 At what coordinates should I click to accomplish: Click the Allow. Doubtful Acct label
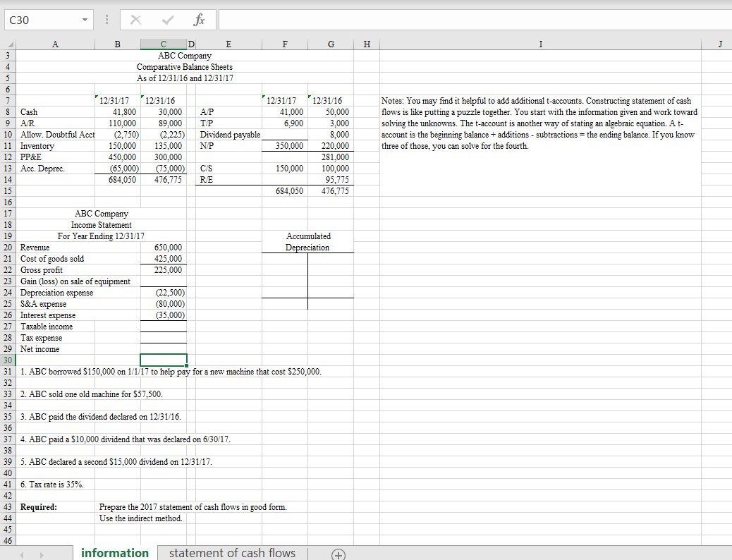(x=57, y=135)
